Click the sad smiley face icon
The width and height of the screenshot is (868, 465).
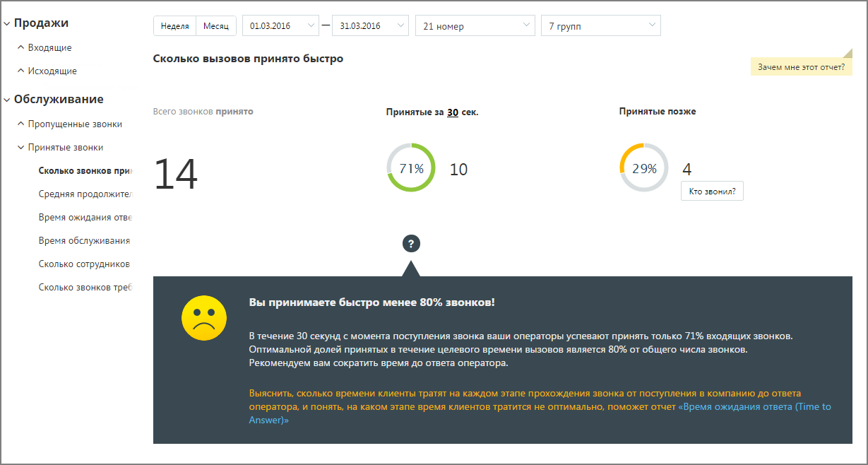[x=204, y=319]
